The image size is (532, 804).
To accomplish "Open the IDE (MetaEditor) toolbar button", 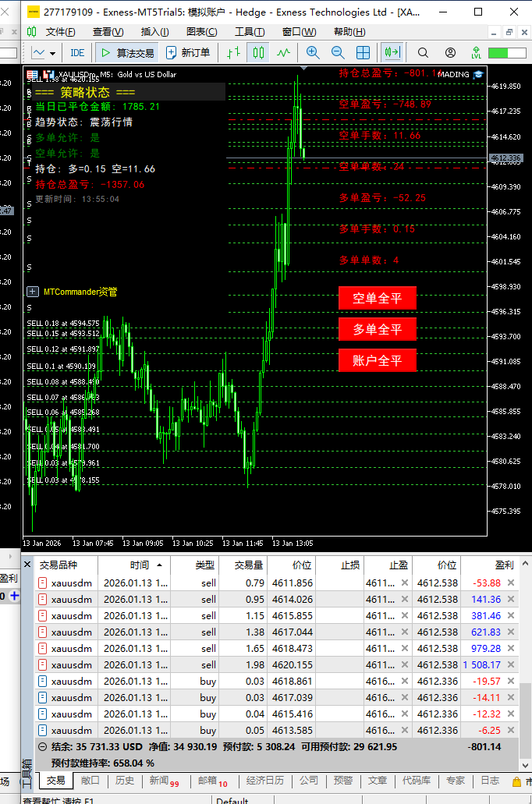I will pyautogui.click(x=77, y=53).
